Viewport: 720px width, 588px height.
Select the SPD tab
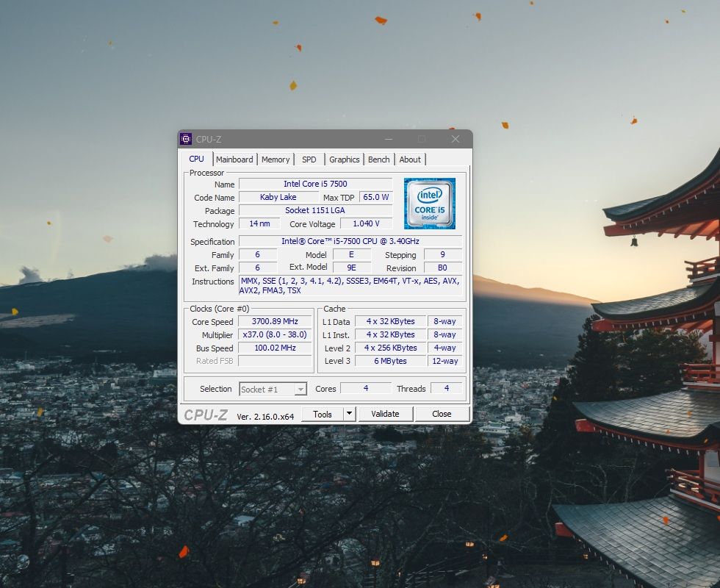coord(309,159)
